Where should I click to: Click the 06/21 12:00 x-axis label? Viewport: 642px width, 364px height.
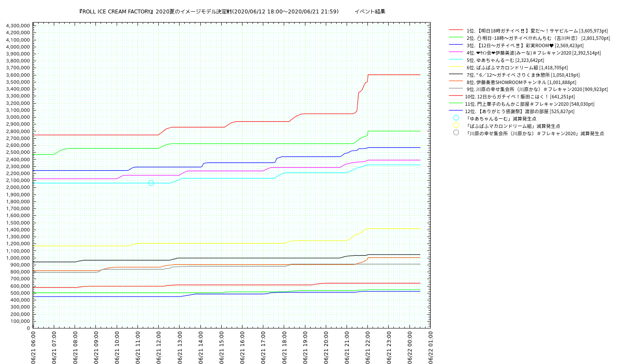[159, 348]
